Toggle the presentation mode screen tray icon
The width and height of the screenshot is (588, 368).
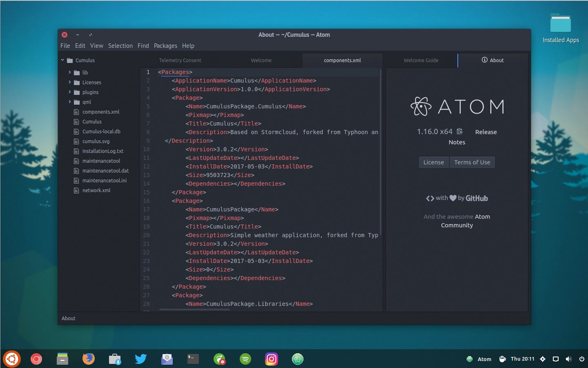pyautogui.click(x=555, y=359)
